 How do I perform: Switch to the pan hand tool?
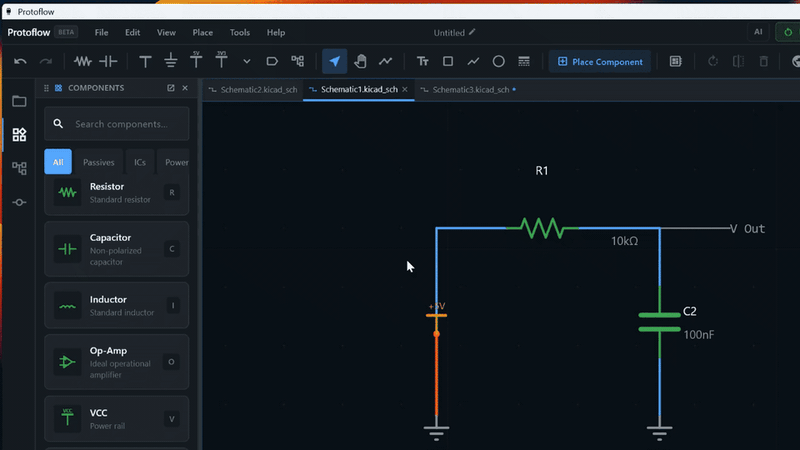coord(360,62)
